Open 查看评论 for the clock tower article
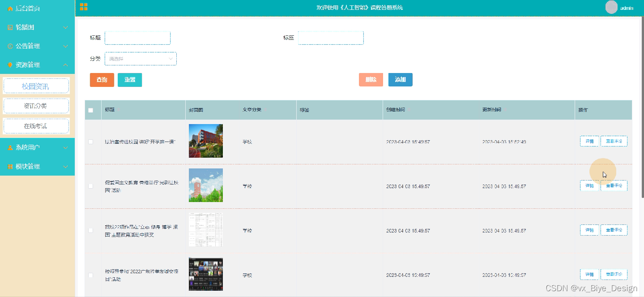 [614, 185]
